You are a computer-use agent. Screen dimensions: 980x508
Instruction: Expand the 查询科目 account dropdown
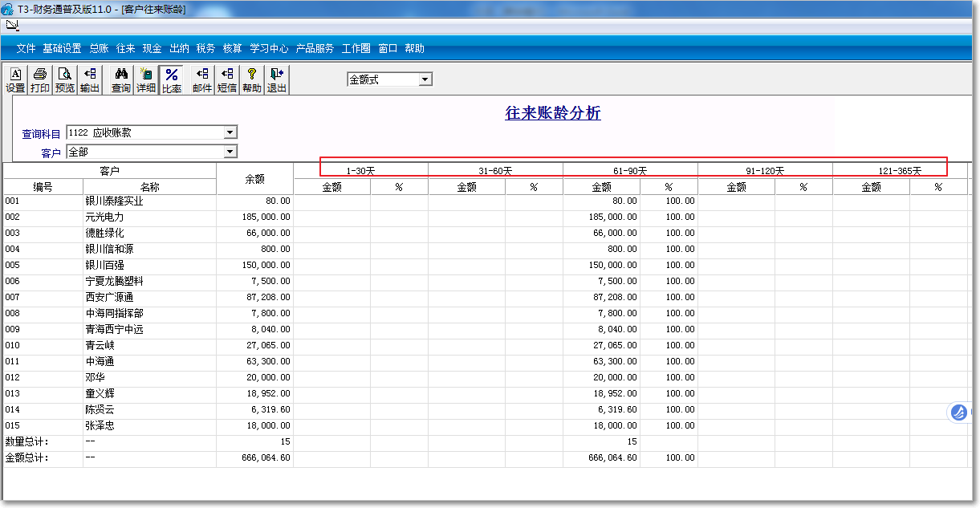[x=230, y=132]
